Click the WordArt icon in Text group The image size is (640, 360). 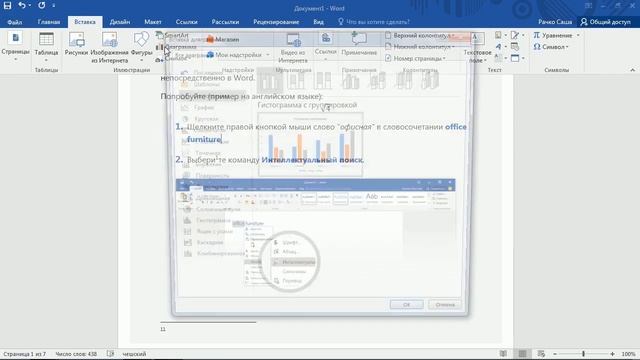point(498,47)
